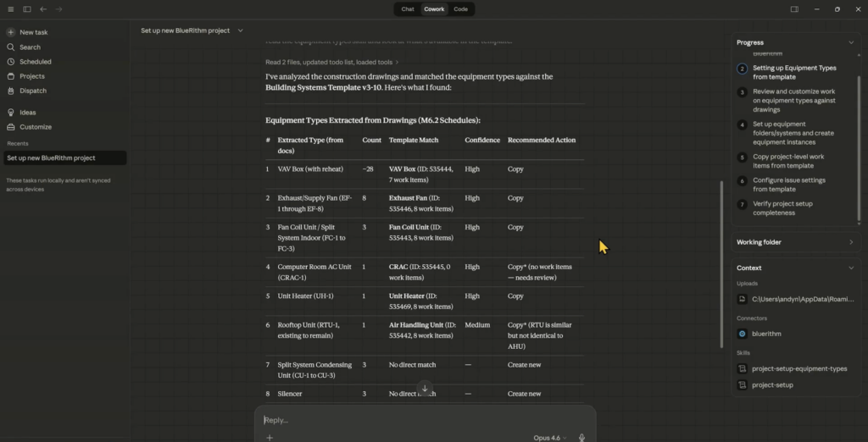This screenshot has height=442, width=868.
Task: Select the project-setup-equipment-types skill
Action: pos(798,368)
